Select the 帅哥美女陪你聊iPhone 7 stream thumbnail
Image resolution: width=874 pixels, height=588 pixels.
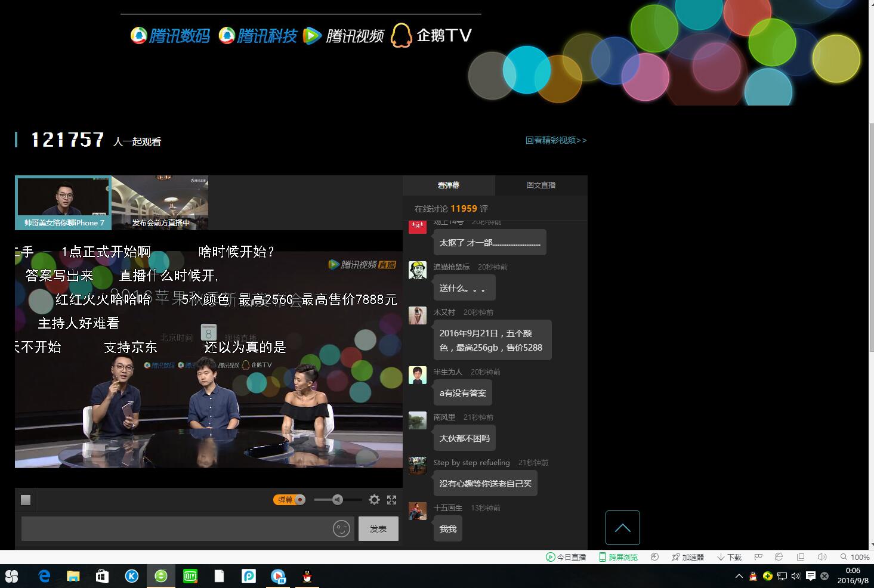[x=63, y=203]
